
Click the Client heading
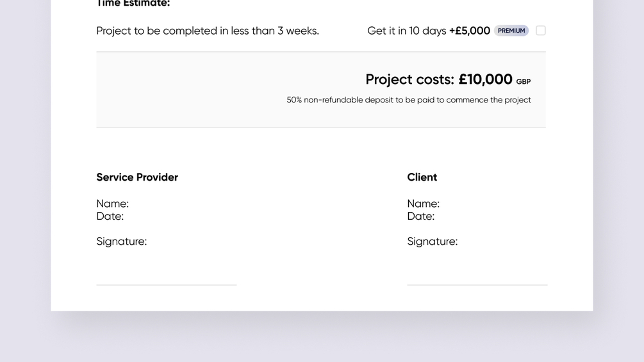422,177
